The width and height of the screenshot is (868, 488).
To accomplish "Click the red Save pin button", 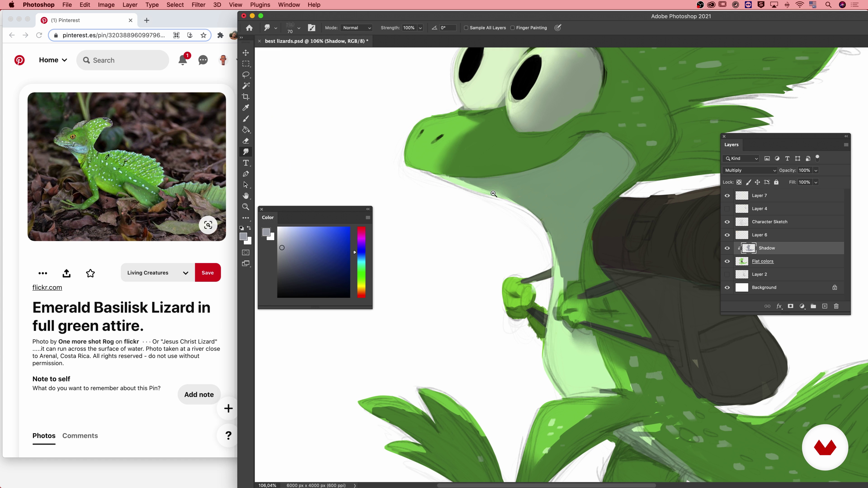I will pos(208,272).
